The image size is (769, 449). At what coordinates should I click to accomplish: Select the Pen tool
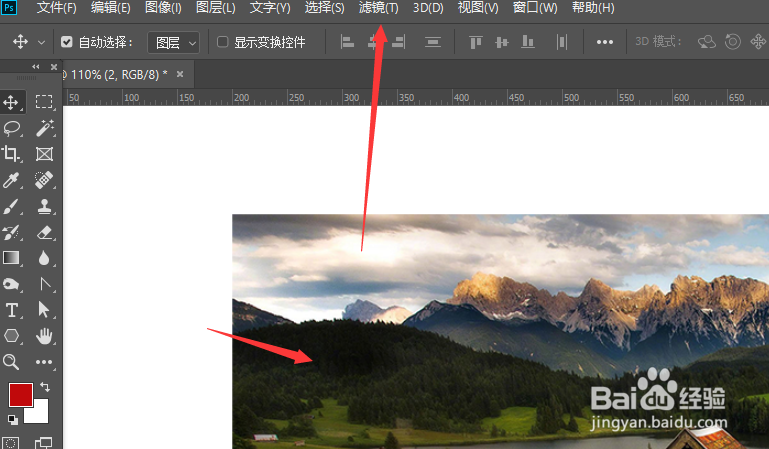click(44, 284)
